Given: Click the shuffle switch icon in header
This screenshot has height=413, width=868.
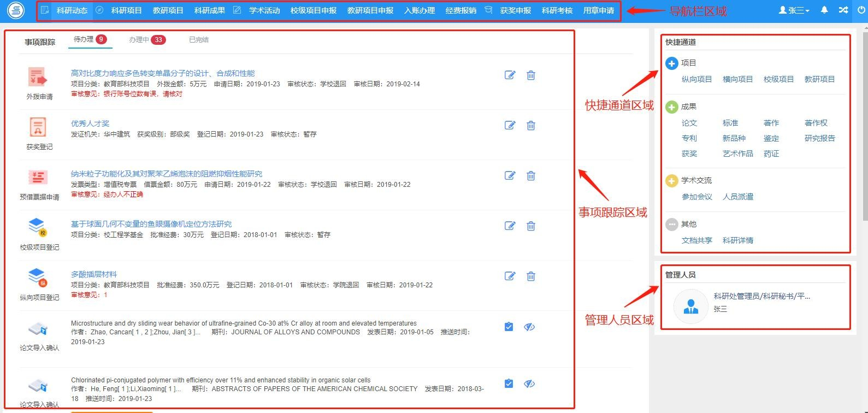Looking at the screenshot, I should [x=843, y=10].
